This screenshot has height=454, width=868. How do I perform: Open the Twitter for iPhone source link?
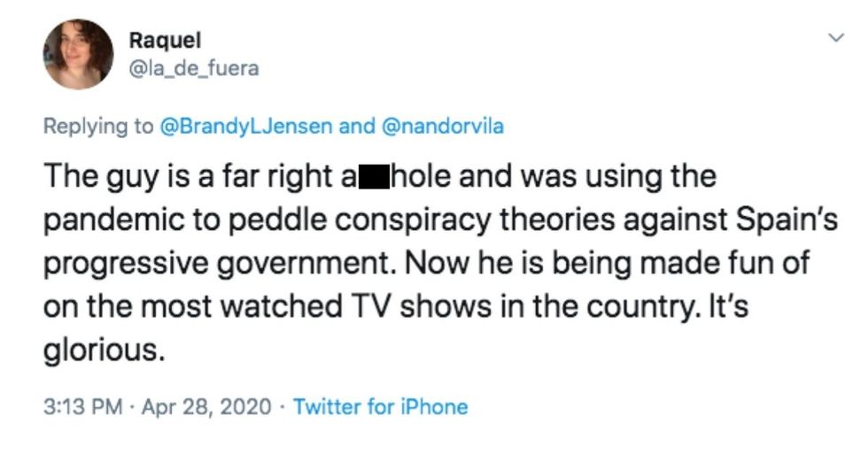point(380,407)
